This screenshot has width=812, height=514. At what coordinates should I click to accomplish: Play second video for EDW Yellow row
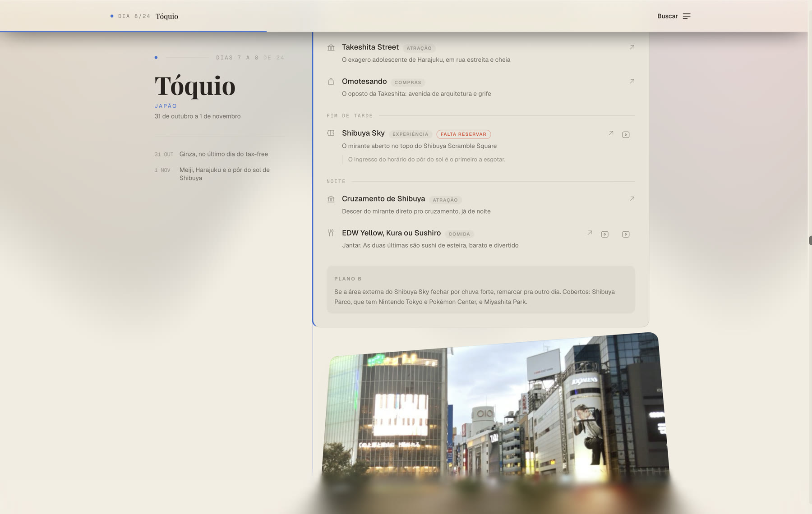[x=626, y=234]
